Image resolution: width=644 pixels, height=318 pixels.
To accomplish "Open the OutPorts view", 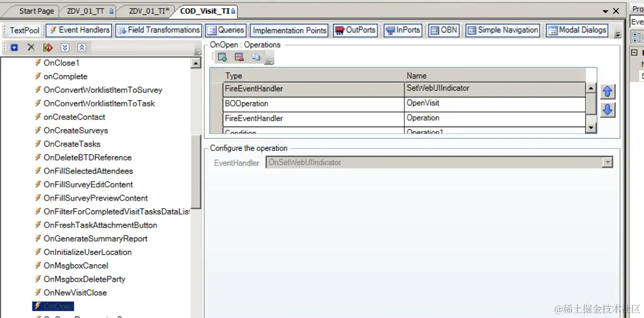I will point(355,30).
